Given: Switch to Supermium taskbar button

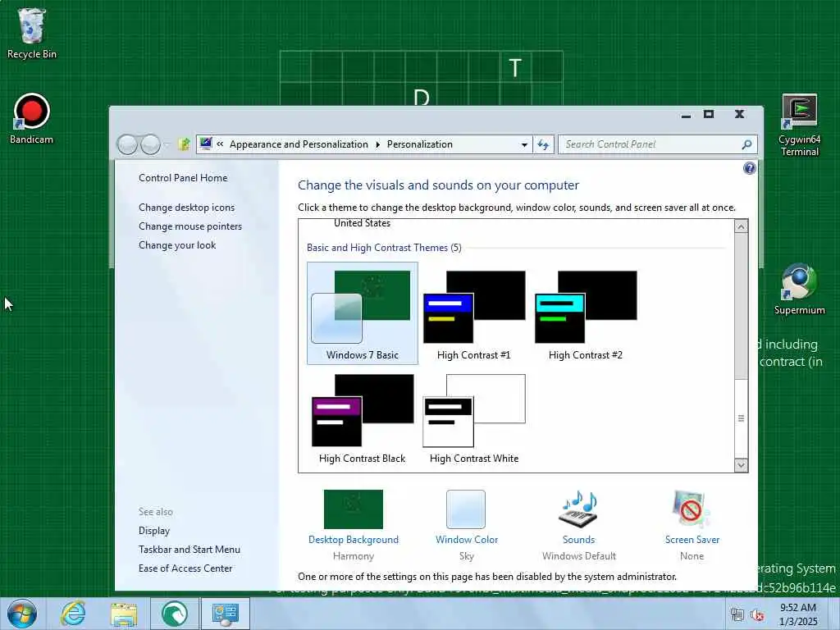Looking at the screenshot, I should click(175, 614).
